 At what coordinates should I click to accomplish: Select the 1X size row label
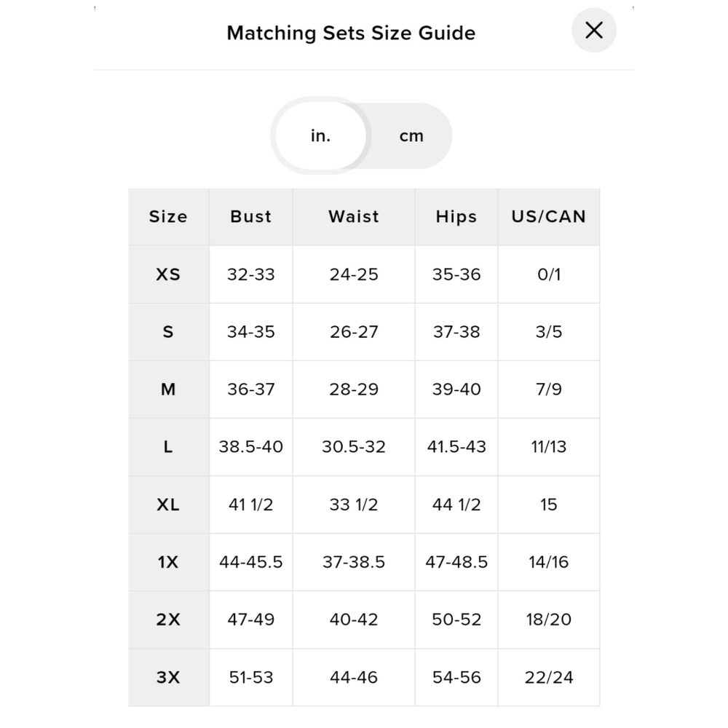(x=169, y=562)
